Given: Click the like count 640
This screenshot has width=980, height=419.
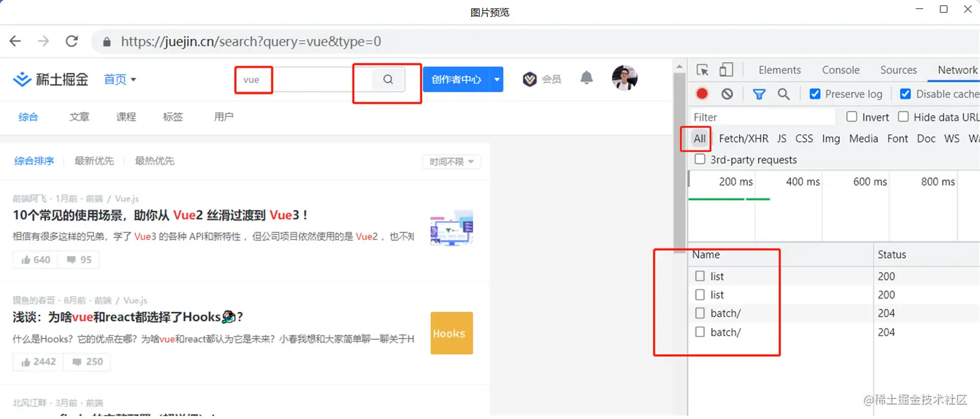Looking at the screenshot, I should click(x=36, y=259).
